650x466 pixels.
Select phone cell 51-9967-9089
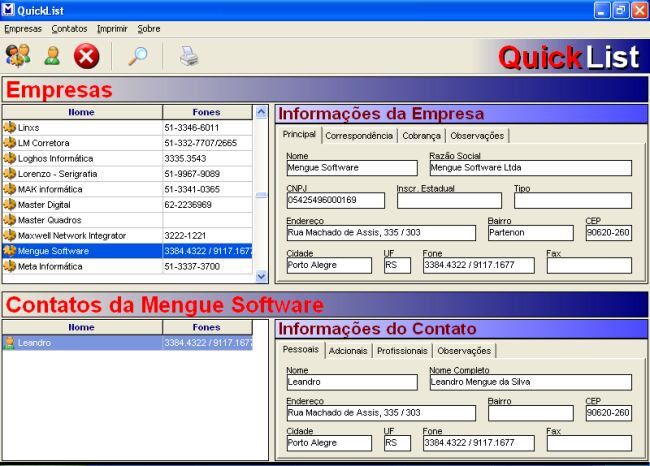(207, 174)
